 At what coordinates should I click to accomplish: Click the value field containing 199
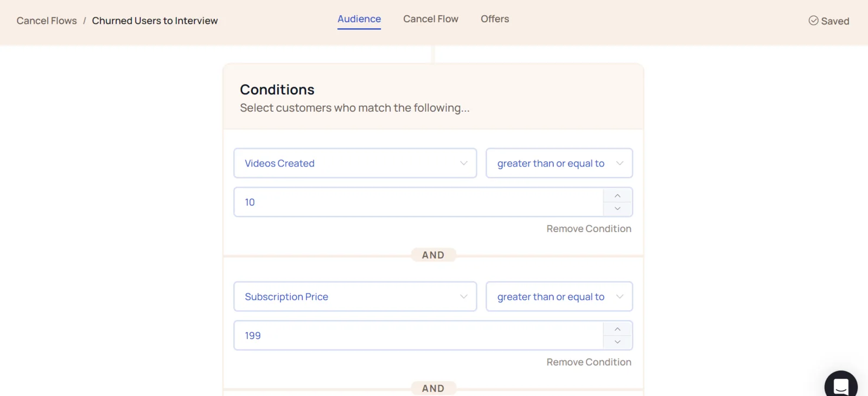(x=418, y=336)
